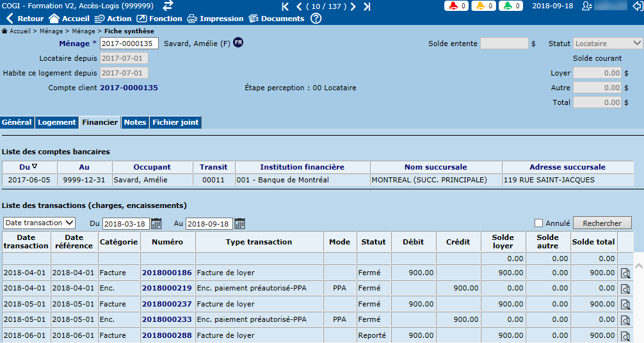Open the Date transaction dropdown
The width and height of the screenshot is (644, 343).
pyautogui.click(x=39, y=223)
